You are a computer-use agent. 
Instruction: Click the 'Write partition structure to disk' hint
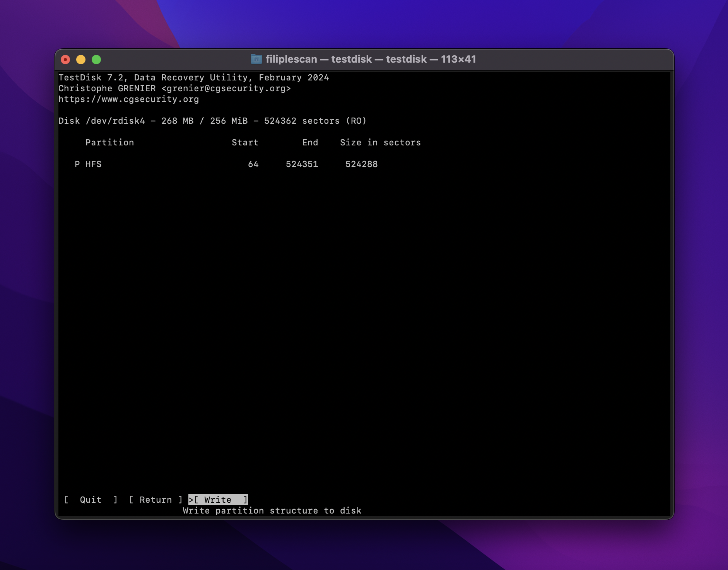272,510
